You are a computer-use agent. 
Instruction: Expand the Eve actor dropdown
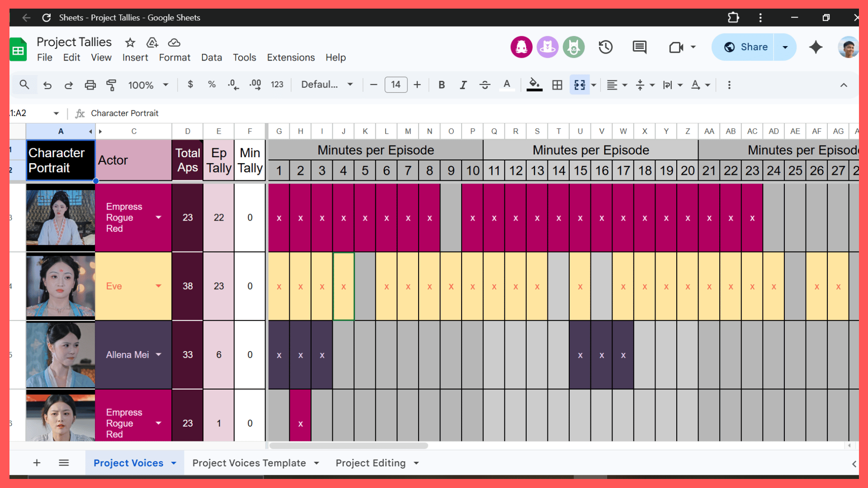pyautogui.click(x=159, y=286)
